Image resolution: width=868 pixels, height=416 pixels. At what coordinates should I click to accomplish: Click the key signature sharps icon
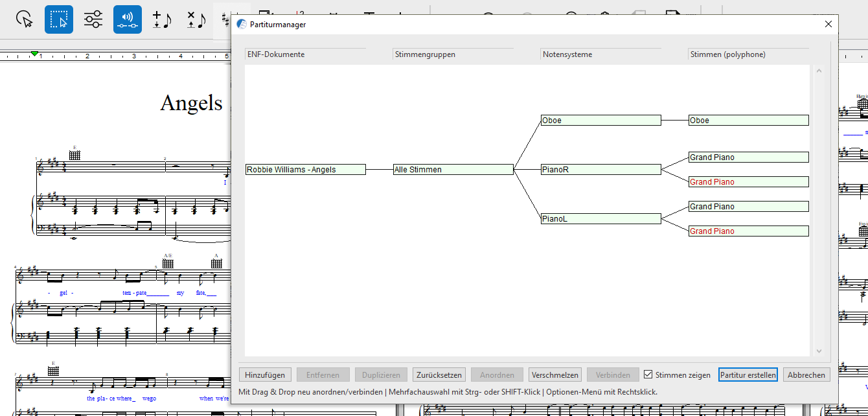[x=225, y=19]
